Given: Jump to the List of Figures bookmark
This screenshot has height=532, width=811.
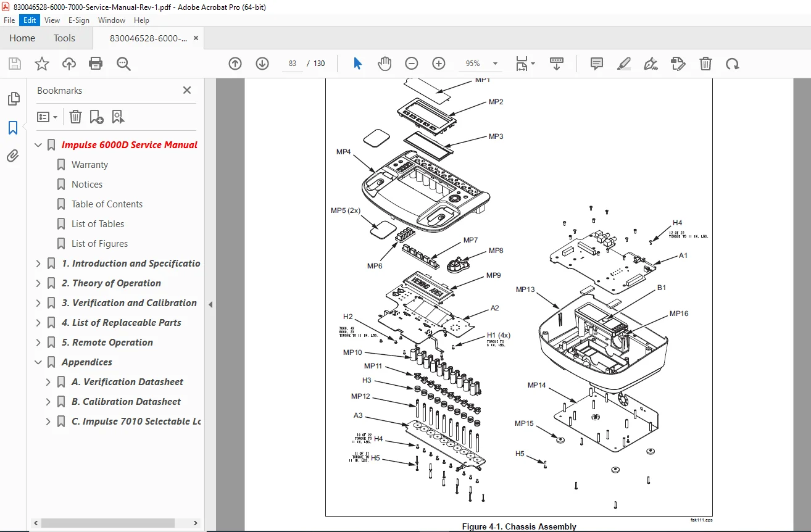Looking at the screenshot, I should point(99,244).
